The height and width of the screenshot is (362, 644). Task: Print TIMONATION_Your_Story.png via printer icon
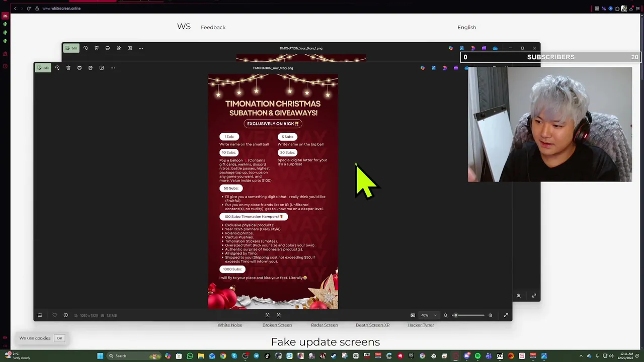(79, 68)
